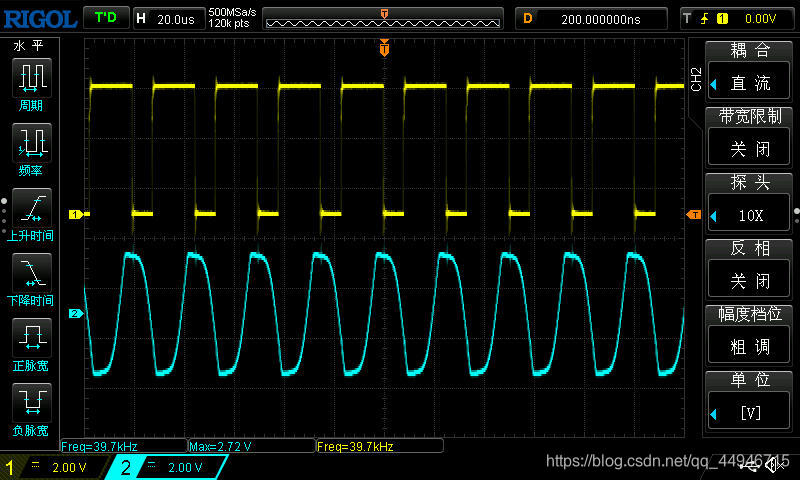Select the 正脉宽 positive pulse width icon

click(31, 338)
